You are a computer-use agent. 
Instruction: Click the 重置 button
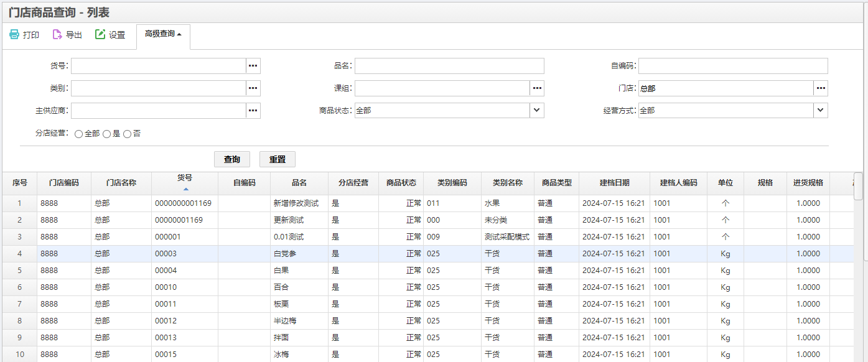(x=278, y=159)
